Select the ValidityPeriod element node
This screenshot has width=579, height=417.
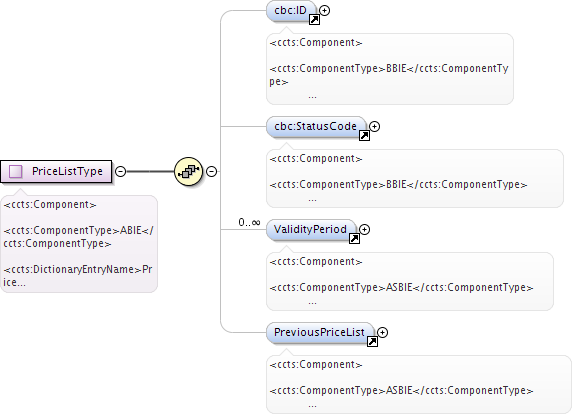point(311,230)
